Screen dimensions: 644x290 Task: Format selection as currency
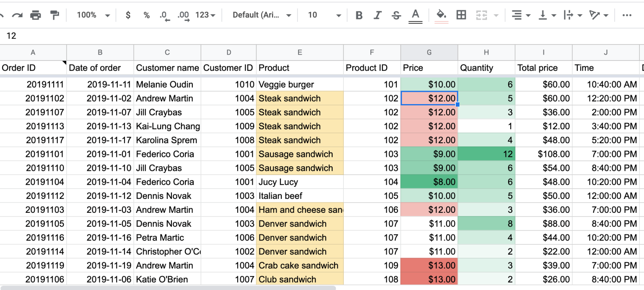128,15
